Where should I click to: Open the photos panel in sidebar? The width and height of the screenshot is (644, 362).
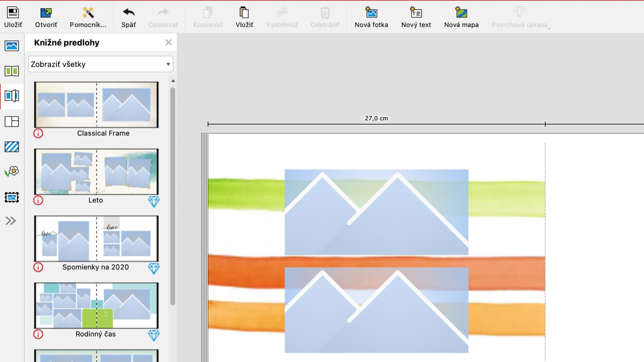point(12,46)
